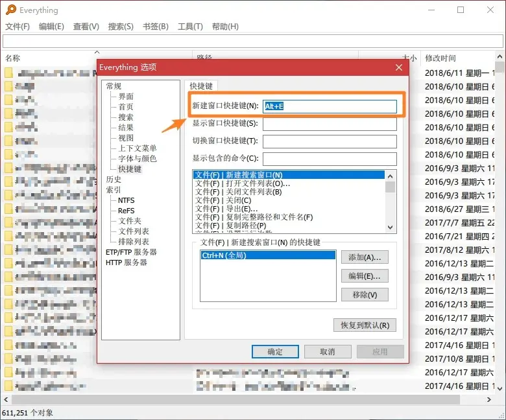This screenshot has height=420, width=506.
Task: Click horizontal scrollbar right arrow
Action: 489,400
